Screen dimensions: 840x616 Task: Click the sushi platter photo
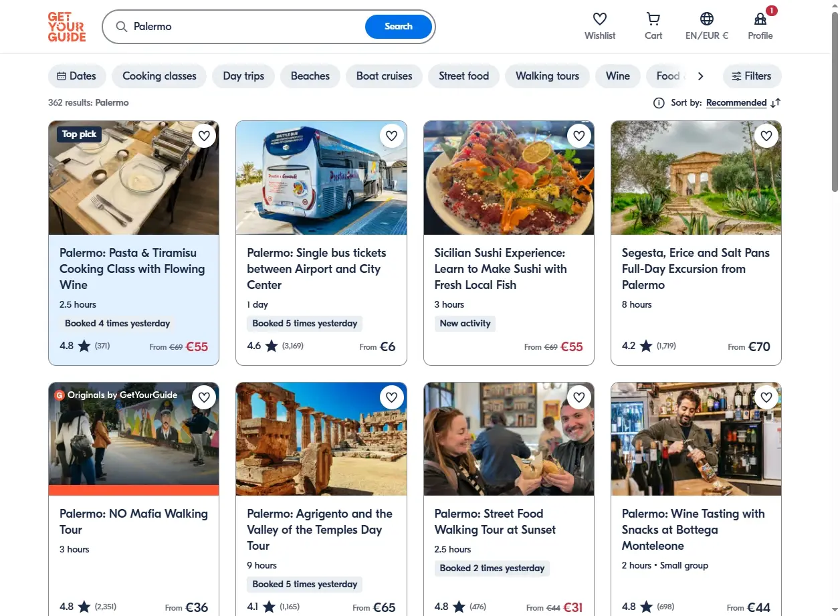click(509, 178)
